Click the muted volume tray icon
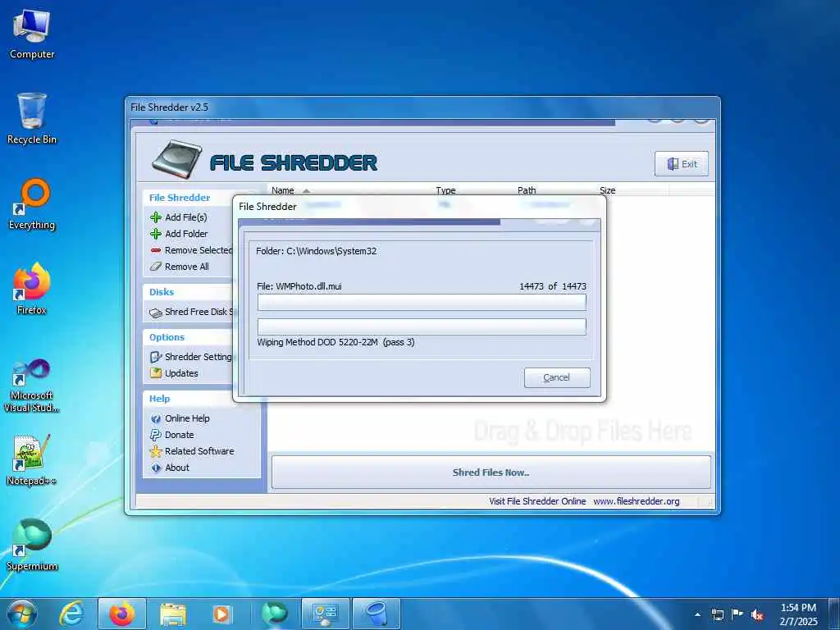 [757, 614]
